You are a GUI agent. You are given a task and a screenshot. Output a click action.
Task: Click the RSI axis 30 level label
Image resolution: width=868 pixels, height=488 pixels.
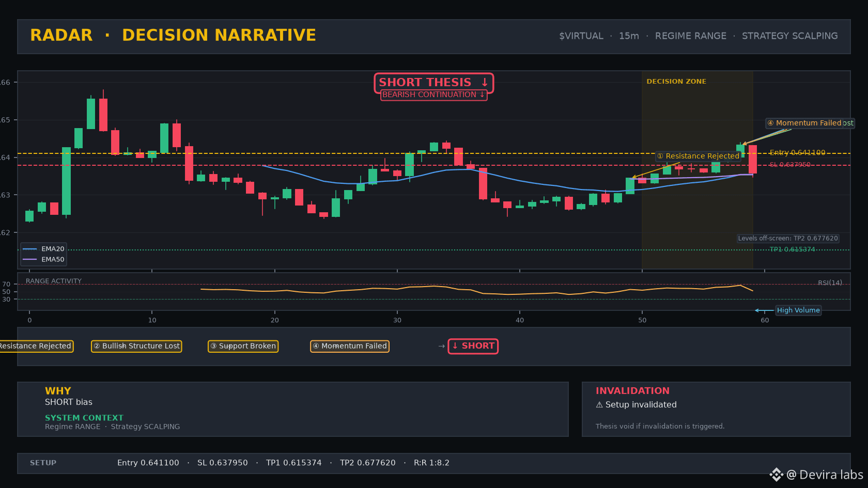6,300
